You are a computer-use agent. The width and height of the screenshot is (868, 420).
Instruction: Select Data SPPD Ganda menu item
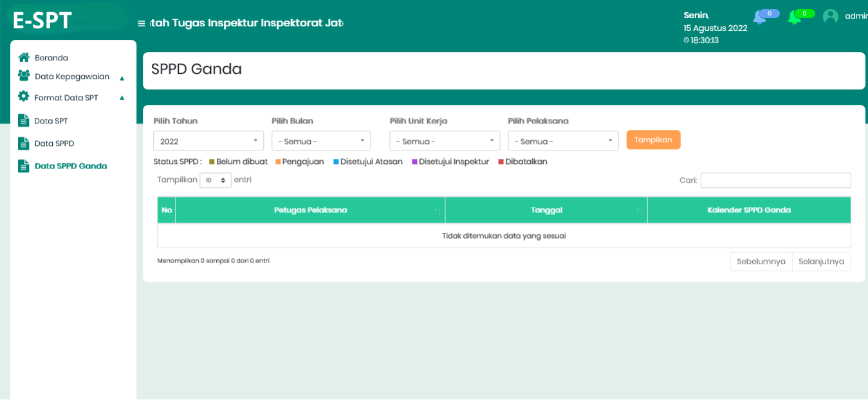point(70,166)
